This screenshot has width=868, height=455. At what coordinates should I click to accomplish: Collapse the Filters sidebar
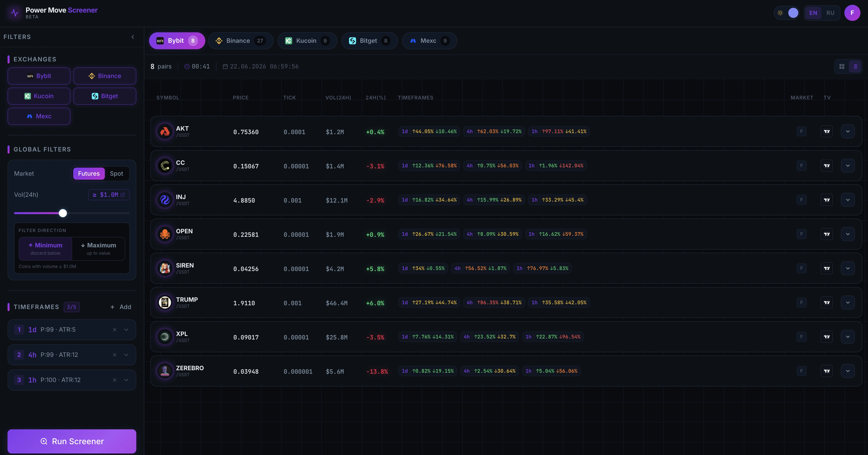[133, 37]
